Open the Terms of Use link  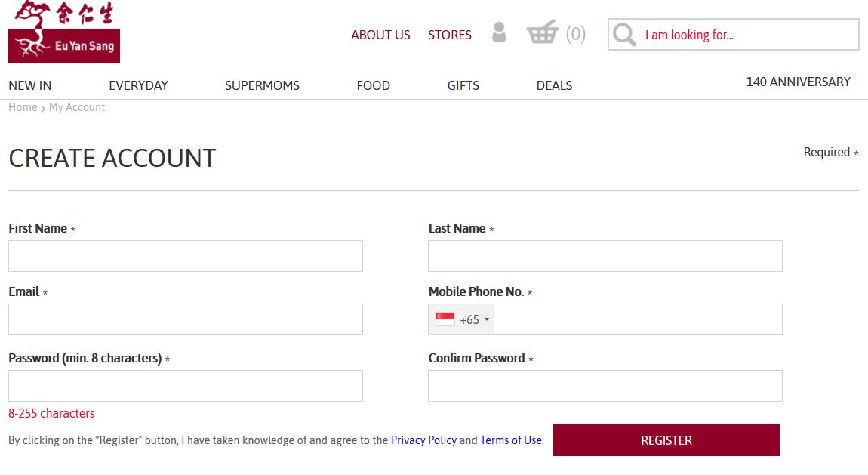click(x=510, y=440)
